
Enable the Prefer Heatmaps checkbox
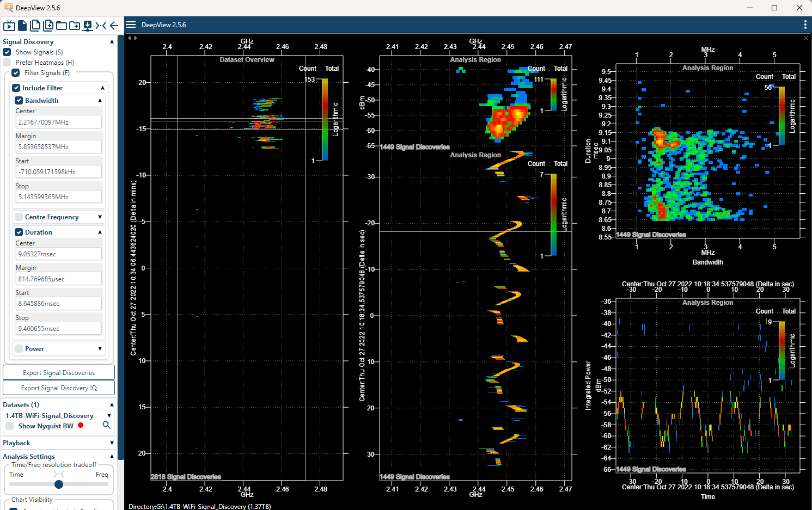7,62
